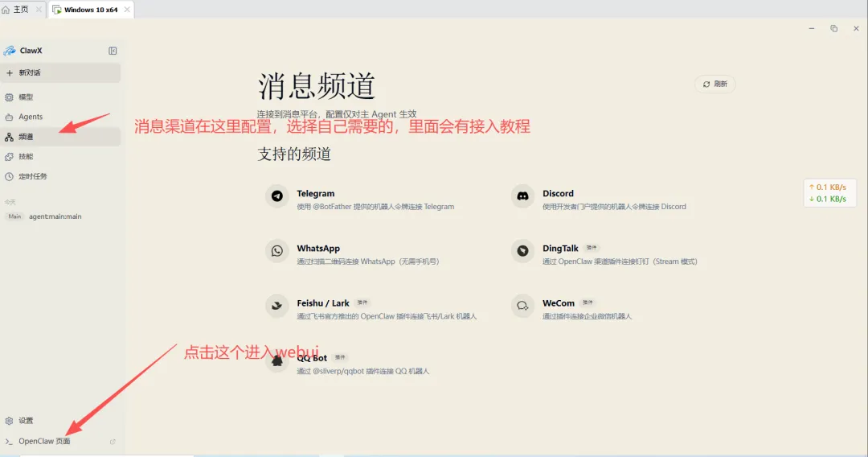Click the 插件 badge next to Feishu / Lark
The image size is (868, 457).
point(362,303)
